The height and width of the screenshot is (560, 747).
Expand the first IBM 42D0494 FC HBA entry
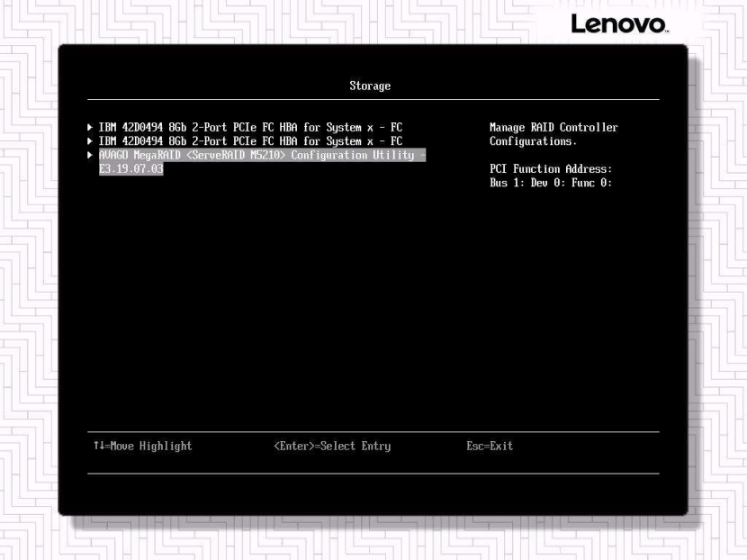(x=90, y=127)
